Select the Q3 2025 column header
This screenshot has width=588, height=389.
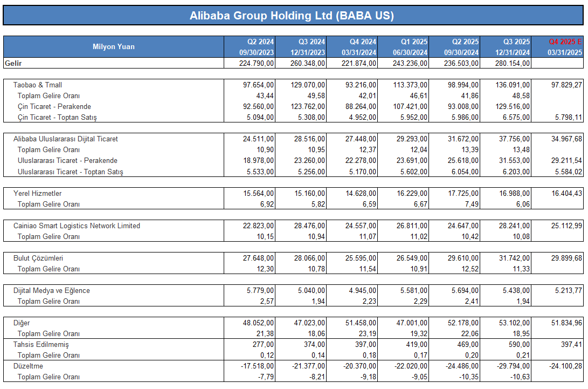[x=517, y=42]
